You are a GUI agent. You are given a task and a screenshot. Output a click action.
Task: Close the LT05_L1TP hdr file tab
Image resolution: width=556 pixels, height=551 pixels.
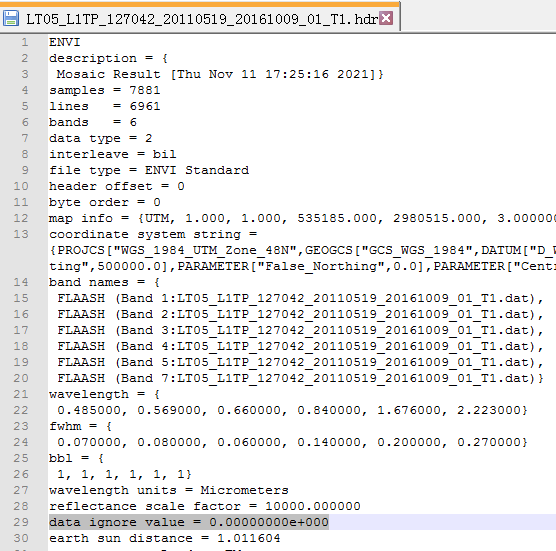(x=386, y=18)
